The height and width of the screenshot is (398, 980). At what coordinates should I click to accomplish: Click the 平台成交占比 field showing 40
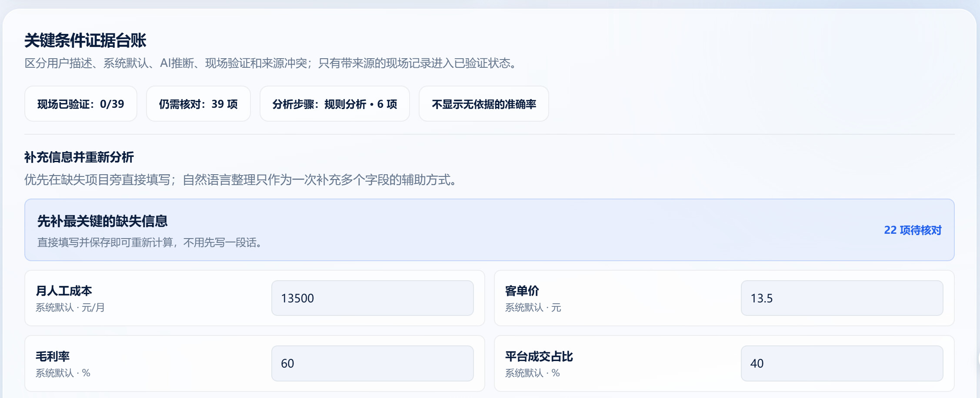tap(842, 363)
